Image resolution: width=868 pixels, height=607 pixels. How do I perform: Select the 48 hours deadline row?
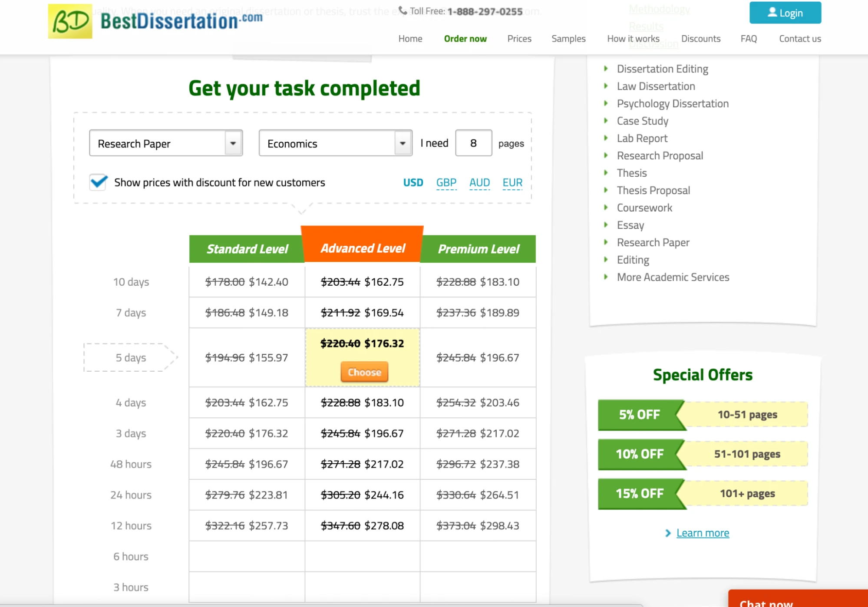click(131, 464)
